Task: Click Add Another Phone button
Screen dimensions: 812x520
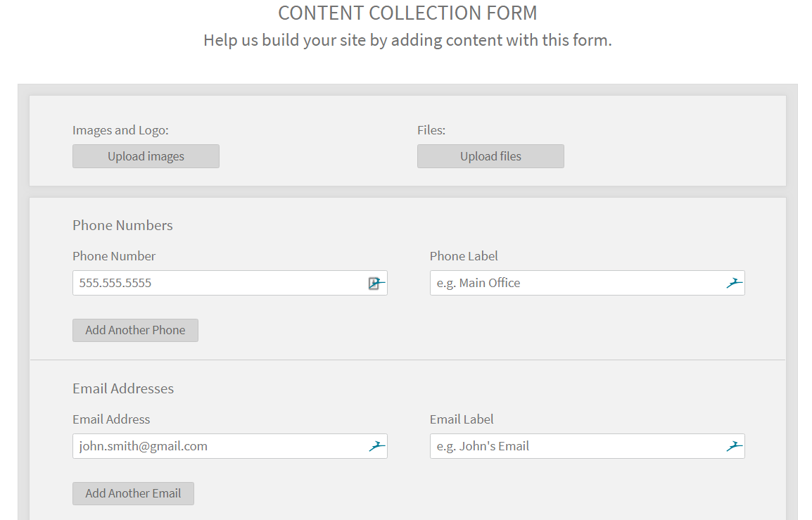Action: coord(135,331)
